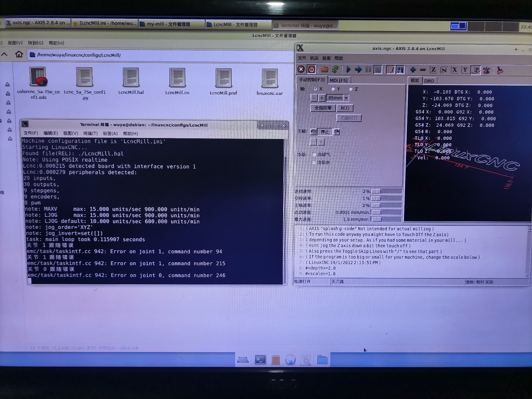This screenshot has width=532, height=399.
Task: Select Y axis radio button
Action: pyautogui.click(x=333, y=89)
